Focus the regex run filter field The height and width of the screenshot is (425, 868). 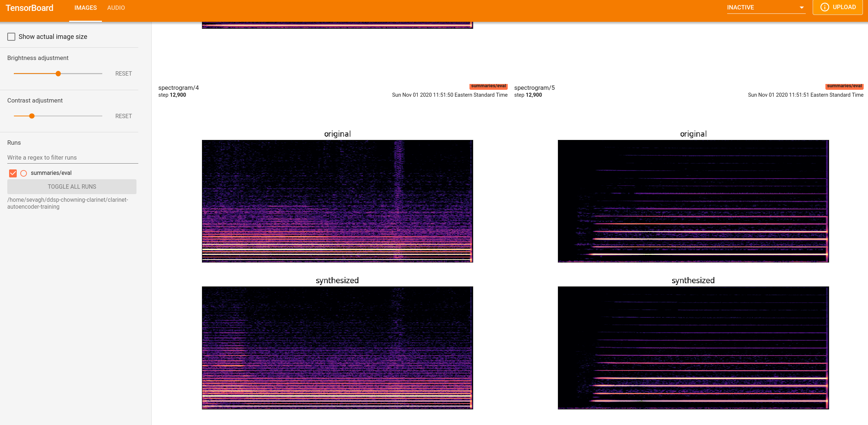point(72,157)
